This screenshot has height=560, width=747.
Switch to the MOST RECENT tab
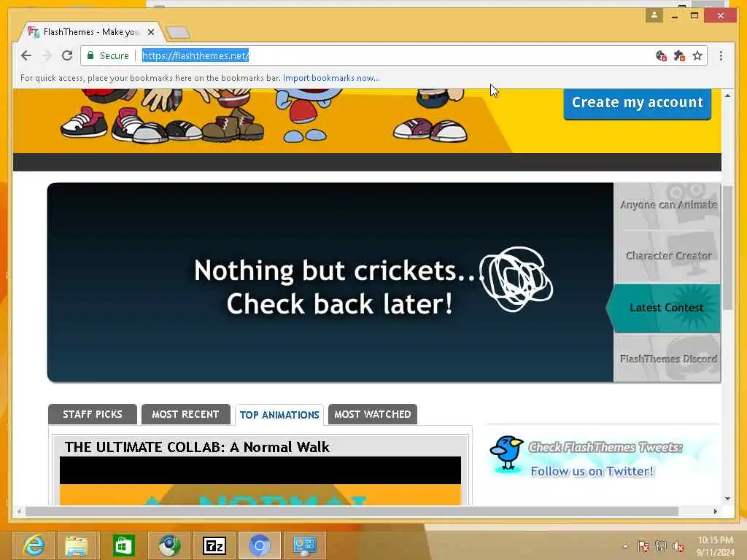185,414
